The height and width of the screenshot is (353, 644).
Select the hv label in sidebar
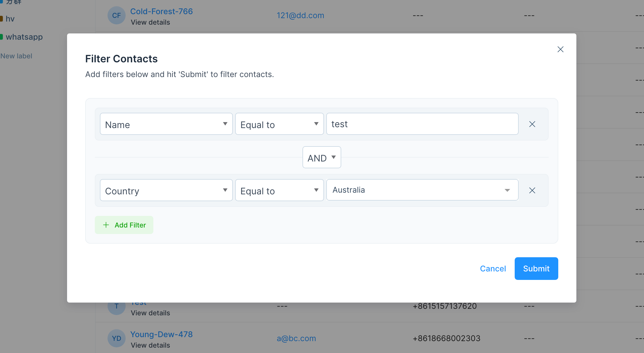[x=10, y=19]
